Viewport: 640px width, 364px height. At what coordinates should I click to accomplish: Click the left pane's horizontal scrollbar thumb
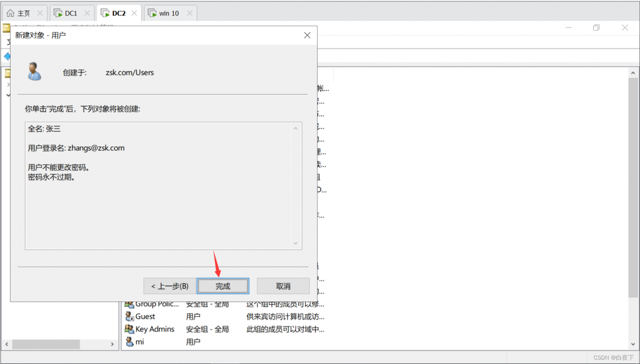(46, 344)
